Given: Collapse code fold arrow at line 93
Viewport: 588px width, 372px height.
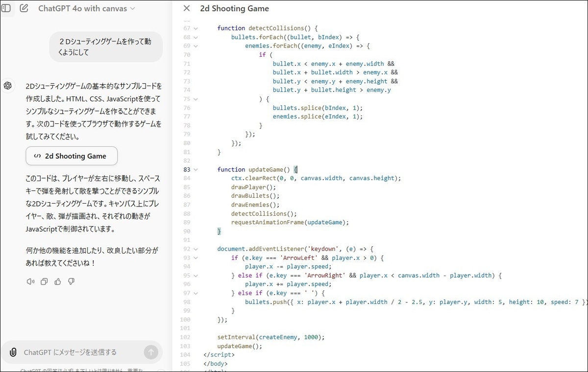Looking at the screenshot, I should point(196,257).
